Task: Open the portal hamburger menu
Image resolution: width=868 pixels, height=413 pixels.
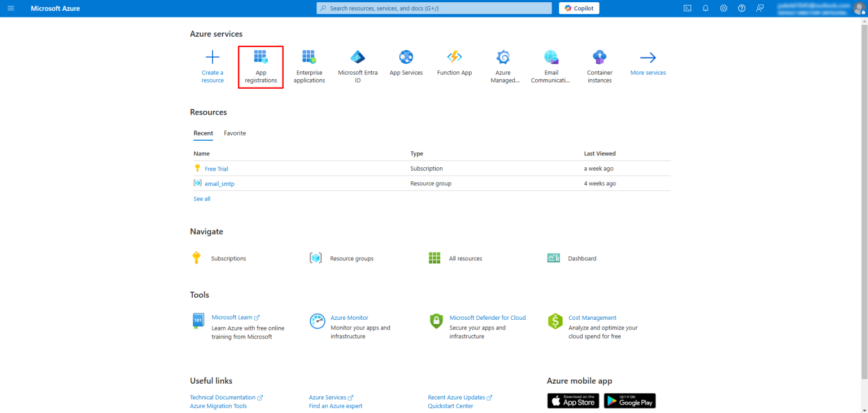Action: [11, 8]
